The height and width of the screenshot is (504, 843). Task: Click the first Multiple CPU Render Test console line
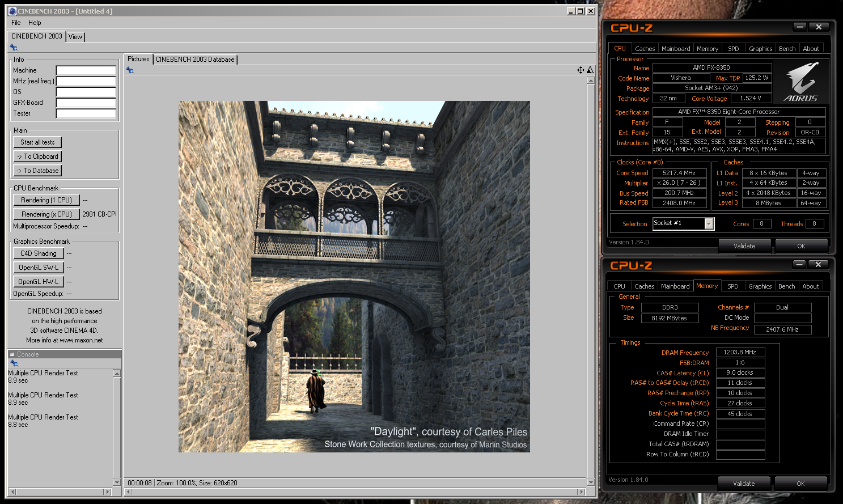click(x=43, y=373)
